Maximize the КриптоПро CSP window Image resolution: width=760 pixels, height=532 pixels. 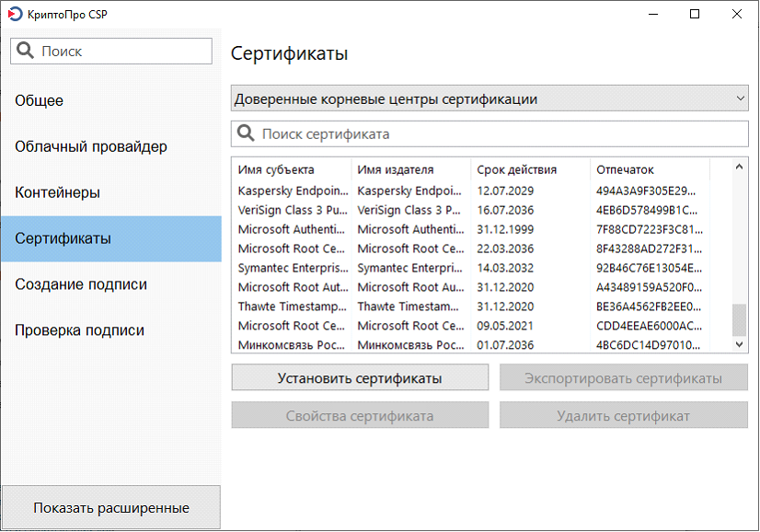tap(695, 14)
